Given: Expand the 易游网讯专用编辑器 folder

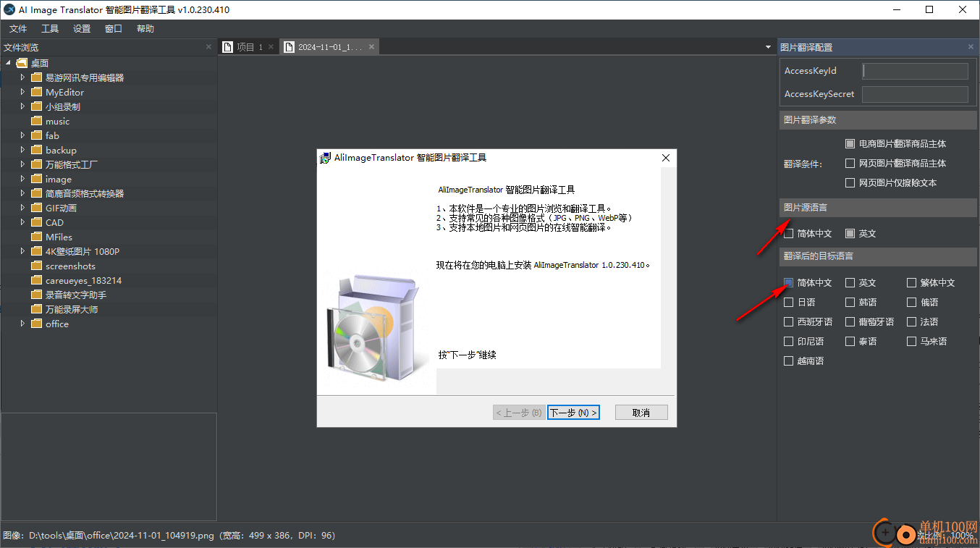Looking at the screenshot, I should point(22,77).
